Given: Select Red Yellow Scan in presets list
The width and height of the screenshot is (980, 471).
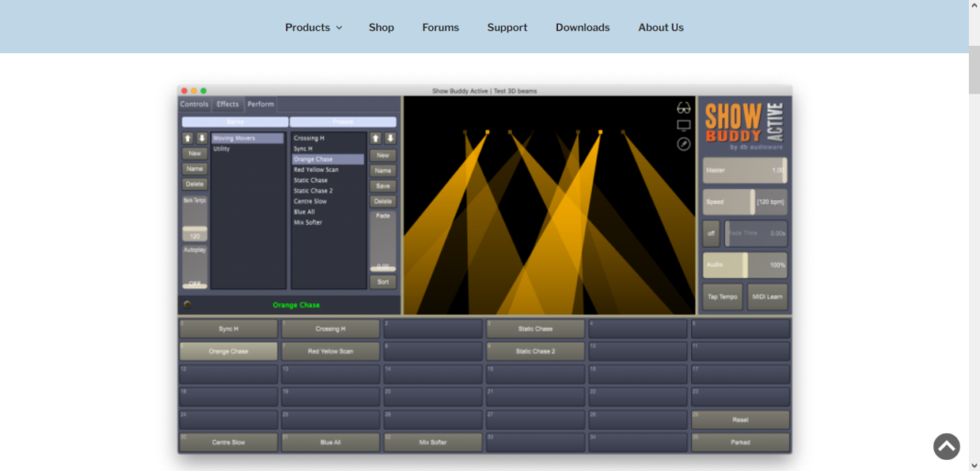Looking at the screenshot, I should pos(317,170).
